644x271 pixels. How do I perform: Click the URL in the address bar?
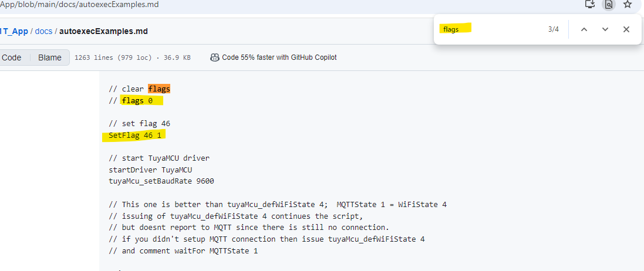(79, 5)
